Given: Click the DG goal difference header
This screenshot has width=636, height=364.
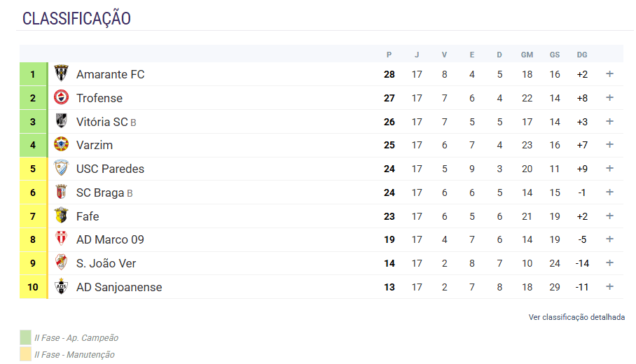Looking at the screenshot, I should coord(582,55).
